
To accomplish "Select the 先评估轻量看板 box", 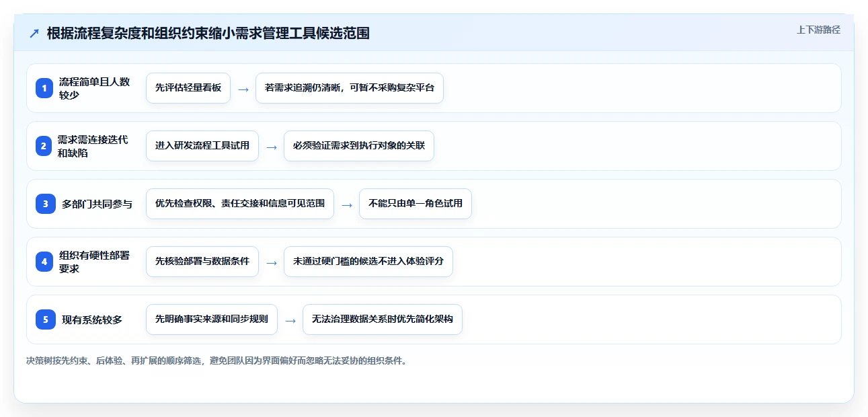I will pyautogui.click(x=188, y=88).
